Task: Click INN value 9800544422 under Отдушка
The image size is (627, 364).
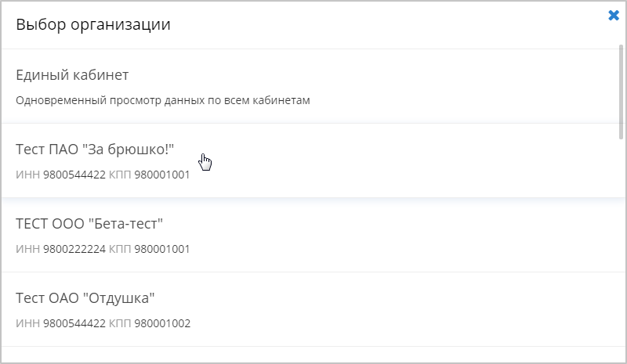Action: 74,323
